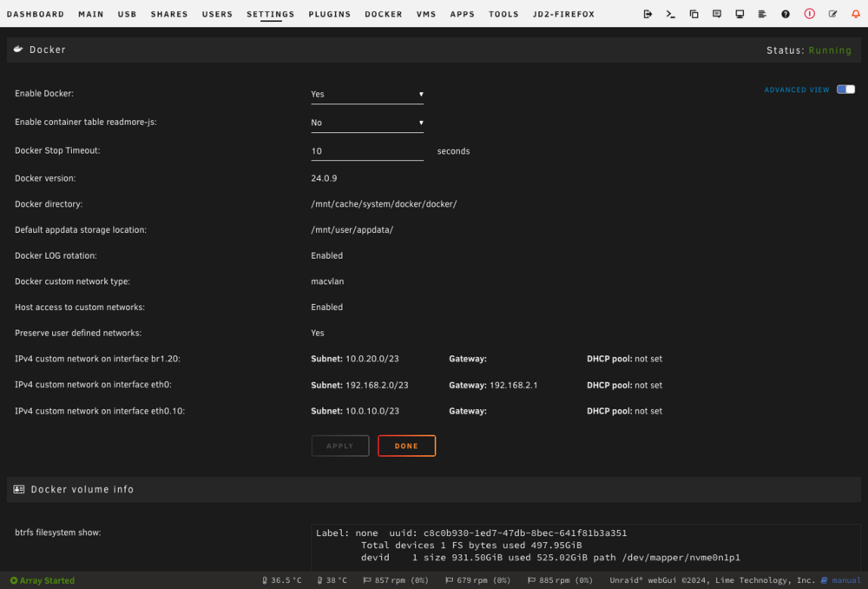Open the terminal prompt icon

click(670, 14)
